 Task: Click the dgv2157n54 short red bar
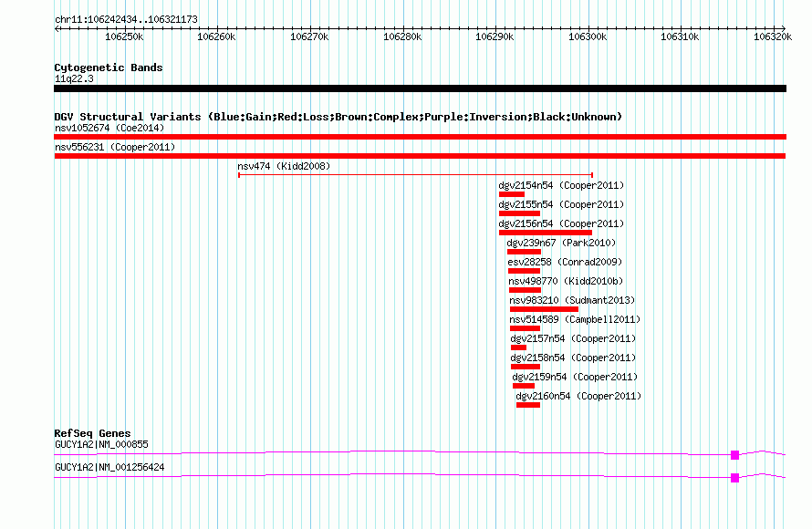[x=518, y=347]
